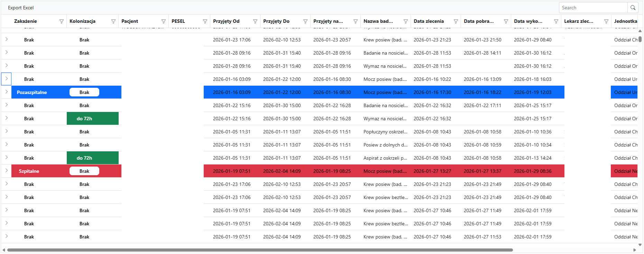Open filter for Zakażenie column

point(62,21)
